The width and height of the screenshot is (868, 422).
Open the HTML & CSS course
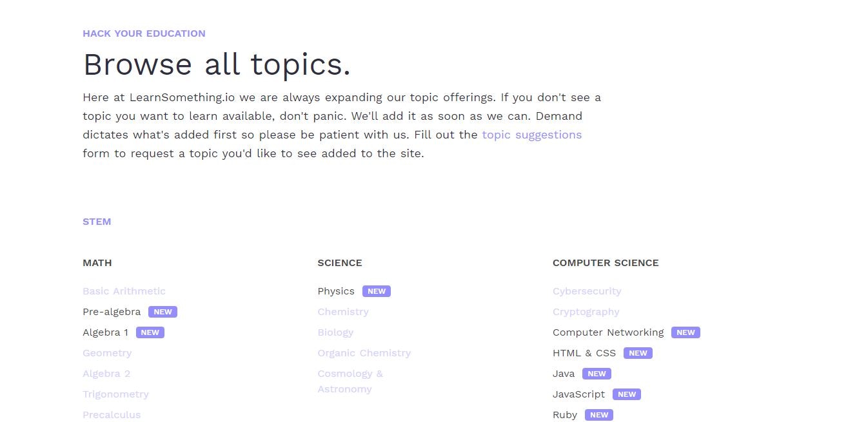pyautogui.click(x=584, y=353)
